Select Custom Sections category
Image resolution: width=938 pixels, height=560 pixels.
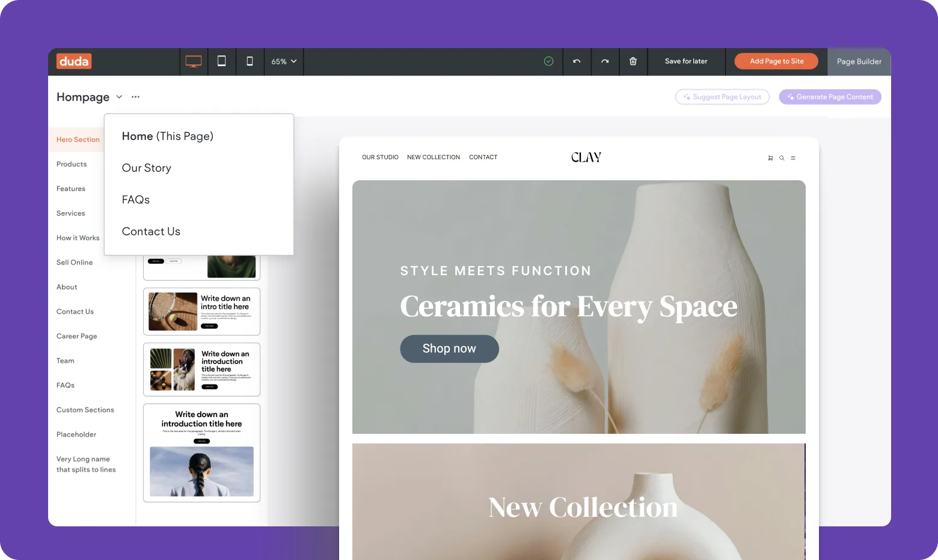tap(85, 410)
